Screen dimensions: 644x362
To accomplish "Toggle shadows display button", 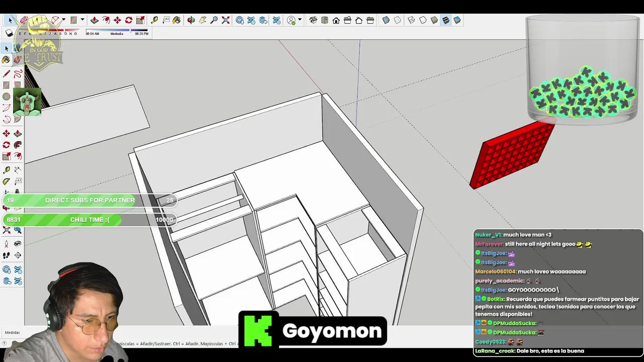I will [x=9, y=34].
